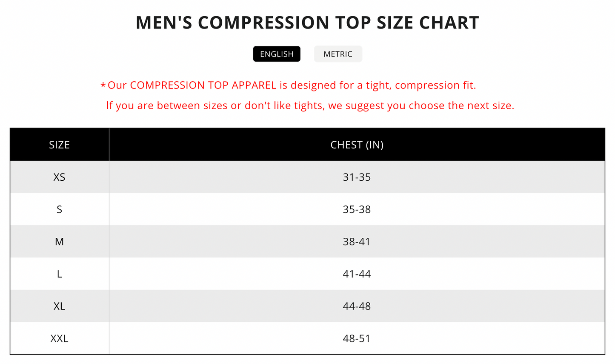
Task: Click the red compression fit note line
Action: pos(292,85)
